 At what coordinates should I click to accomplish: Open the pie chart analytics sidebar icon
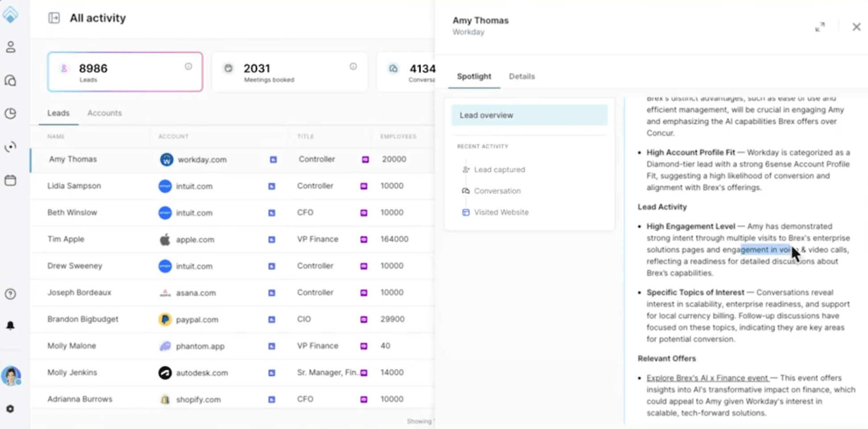[11, 113]
